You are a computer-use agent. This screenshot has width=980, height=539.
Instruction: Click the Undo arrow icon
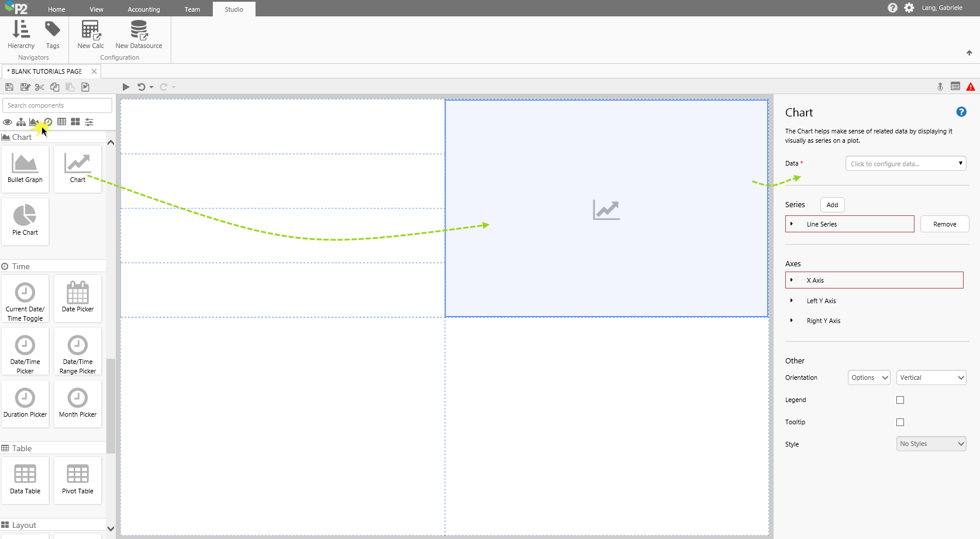coord(142,87)
